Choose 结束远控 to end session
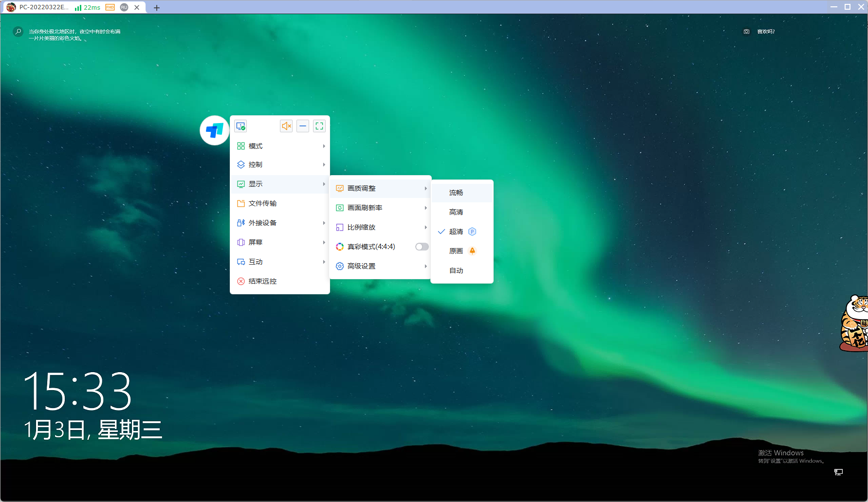Viewport: 868px width, 502px height. coord(280,281)
